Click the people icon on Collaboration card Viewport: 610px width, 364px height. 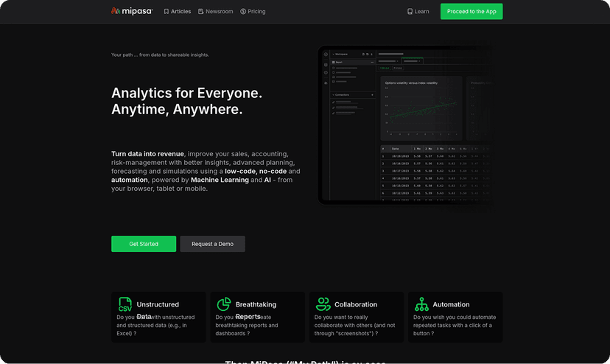[323, 304]
